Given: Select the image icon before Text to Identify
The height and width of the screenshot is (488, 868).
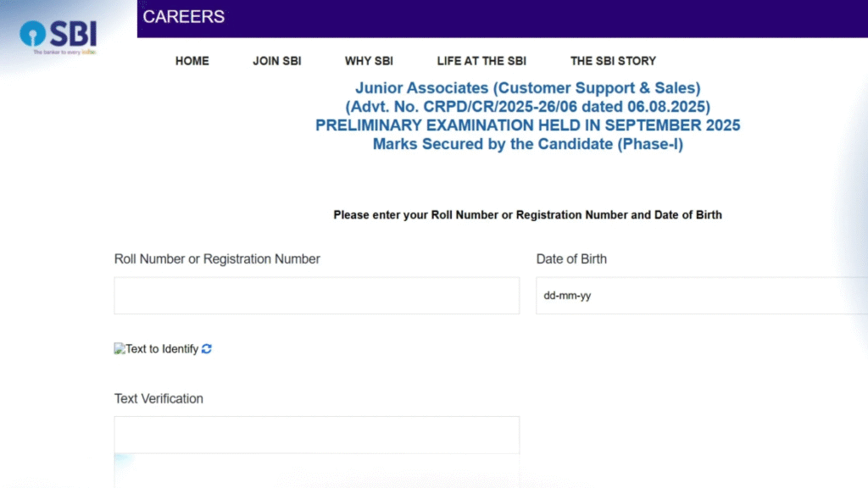Looking at the screenshot, I should pyautogui.click(x=120, y=348).
